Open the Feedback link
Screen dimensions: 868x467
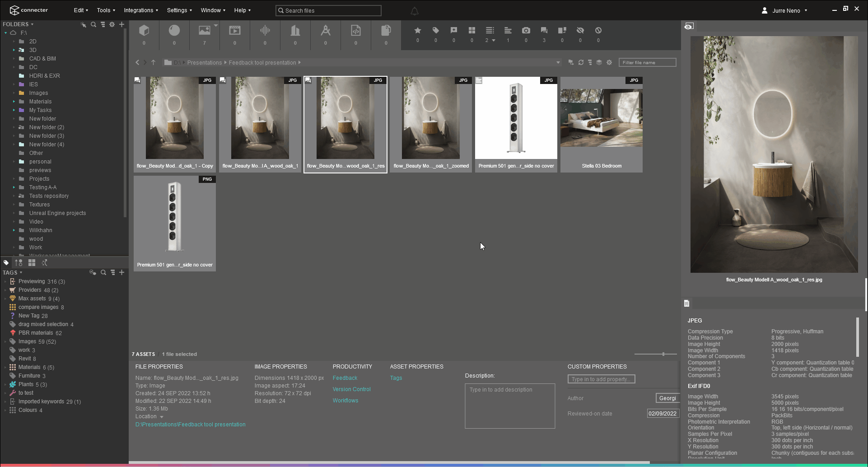coord(345,378)
